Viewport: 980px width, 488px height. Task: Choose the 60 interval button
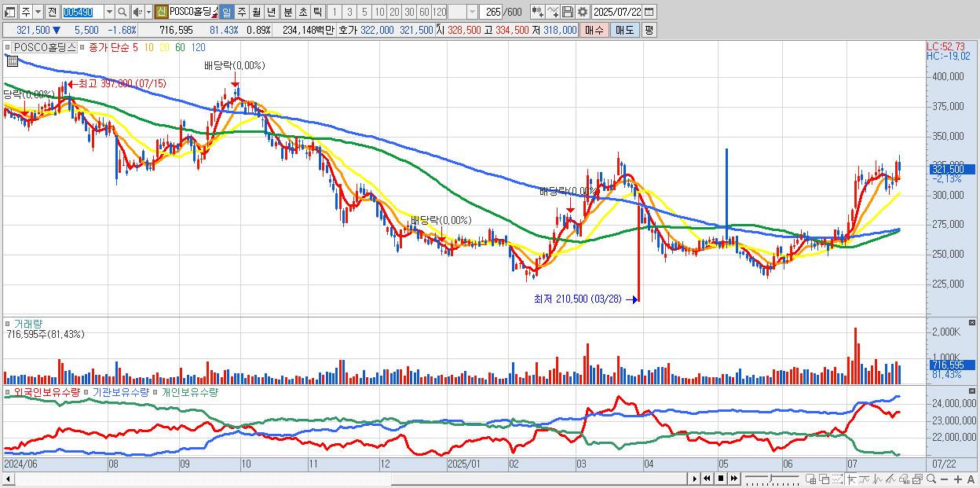point(424,12)
